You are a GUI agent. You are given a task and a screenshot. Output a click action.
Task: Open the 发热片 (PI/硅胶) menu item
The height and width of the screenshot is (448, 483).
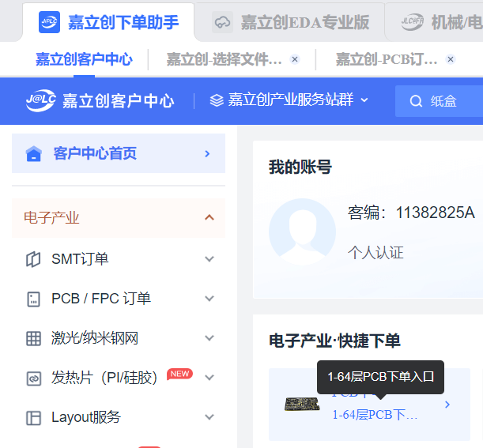[119, 378]
